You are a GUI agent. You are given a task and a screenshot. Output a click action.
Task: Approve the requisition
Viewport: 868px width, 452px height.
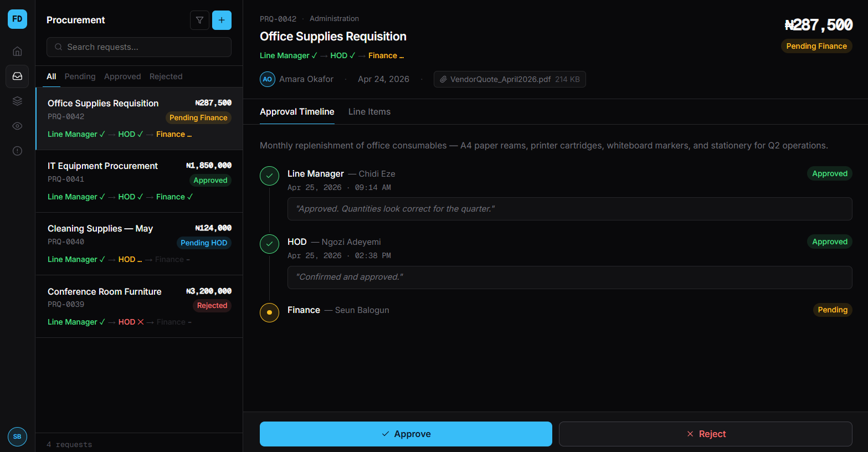tap(406, 434)
